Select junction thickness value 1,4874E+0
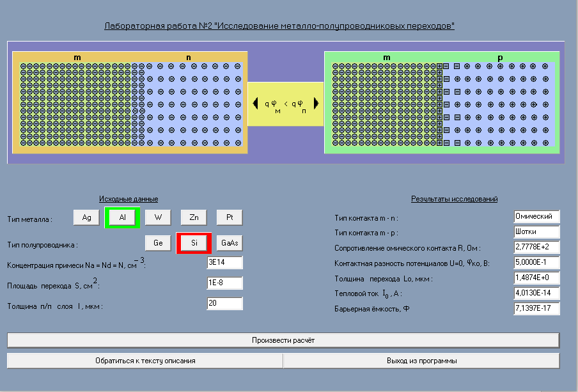578x392 pixels. point(536,278)
